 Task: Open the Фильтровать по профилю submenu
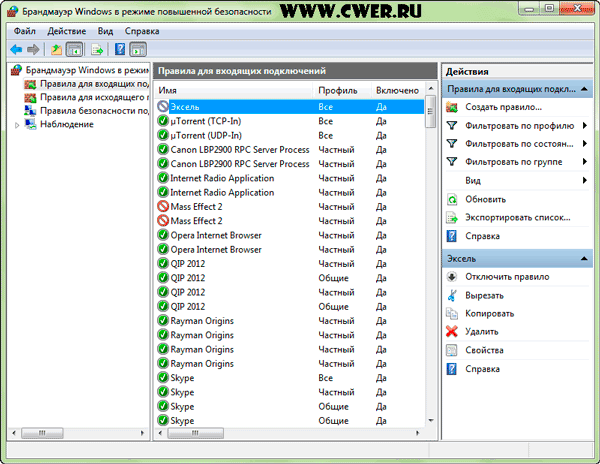[x=525, y=126]
